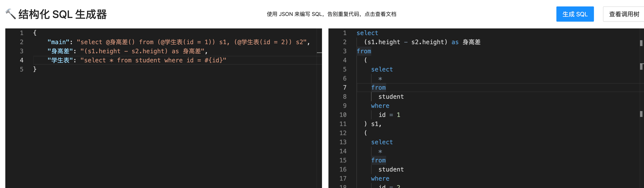Viewport: 644px width, 188px height.
Task: Select line number 4 in the JSON editor
Action: click(x=22, y=60)
